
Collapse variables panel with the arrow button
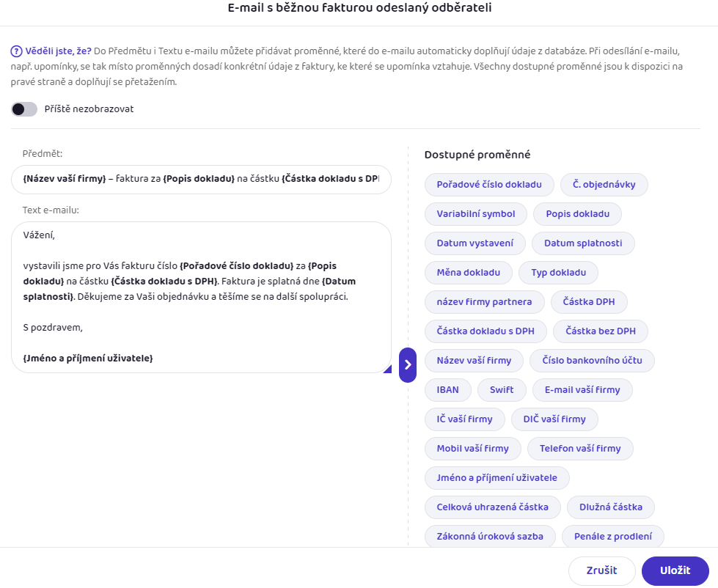408,364
